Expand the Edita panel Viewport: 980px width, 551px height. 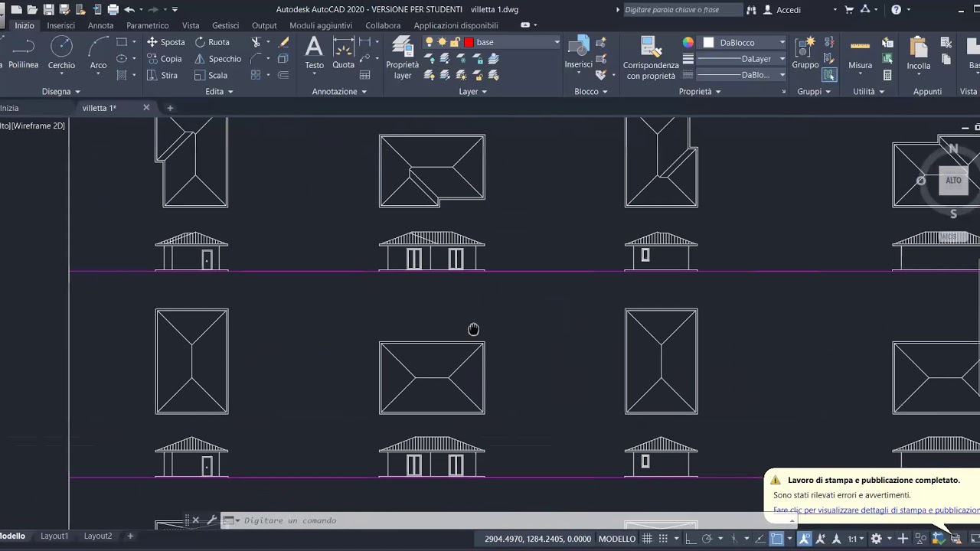(219, 92)
